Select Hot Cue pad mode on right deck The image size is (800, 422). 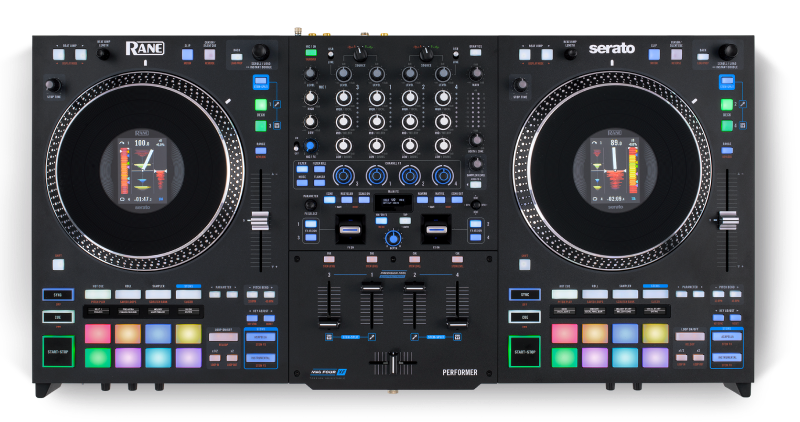tap(564, 294)
